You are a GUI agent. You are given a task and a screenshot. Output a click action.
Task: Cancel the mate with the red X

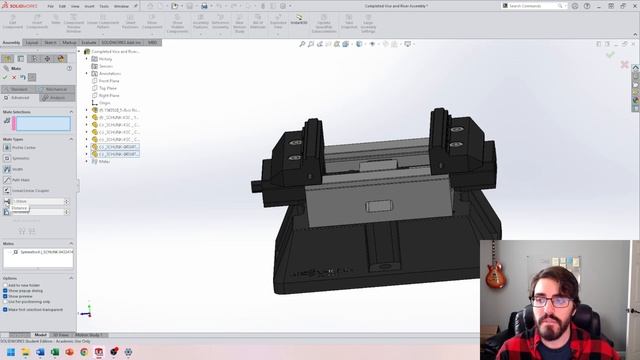tap(14, 77)
